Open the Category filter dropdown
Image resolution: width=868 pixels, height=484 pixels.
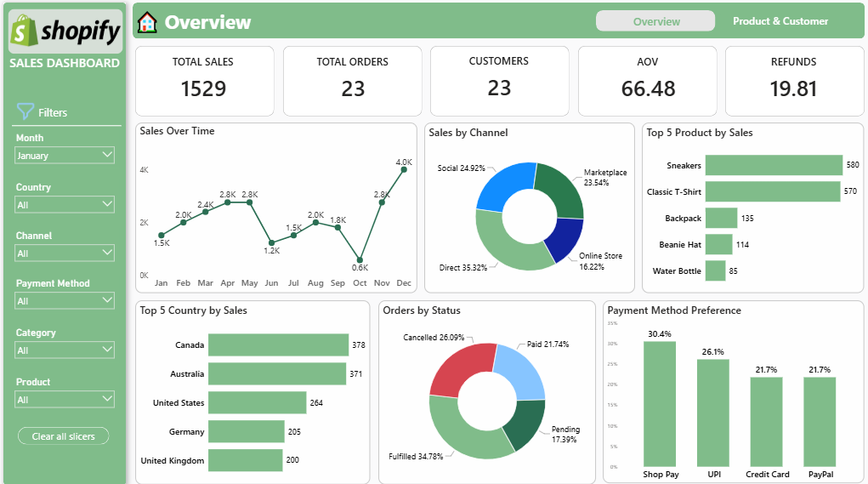(65, 350)
